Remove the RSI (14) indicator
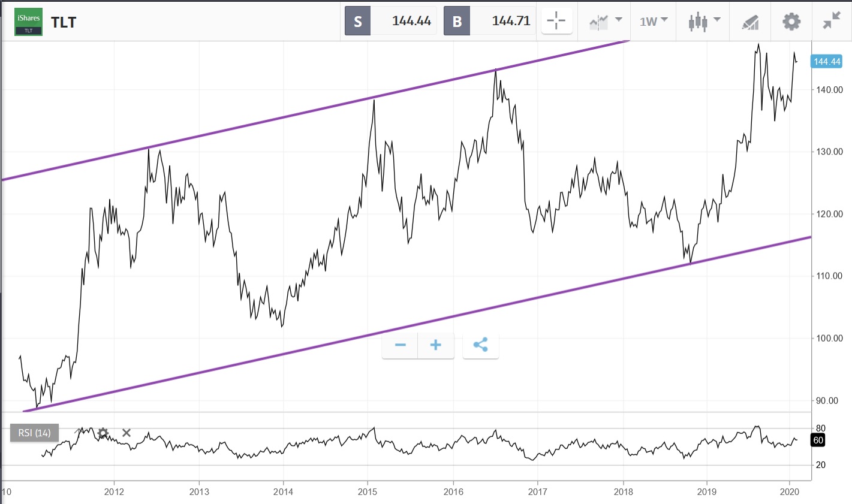Image resolution: width=852 pixels, height=504 pixels. (127, 433)
